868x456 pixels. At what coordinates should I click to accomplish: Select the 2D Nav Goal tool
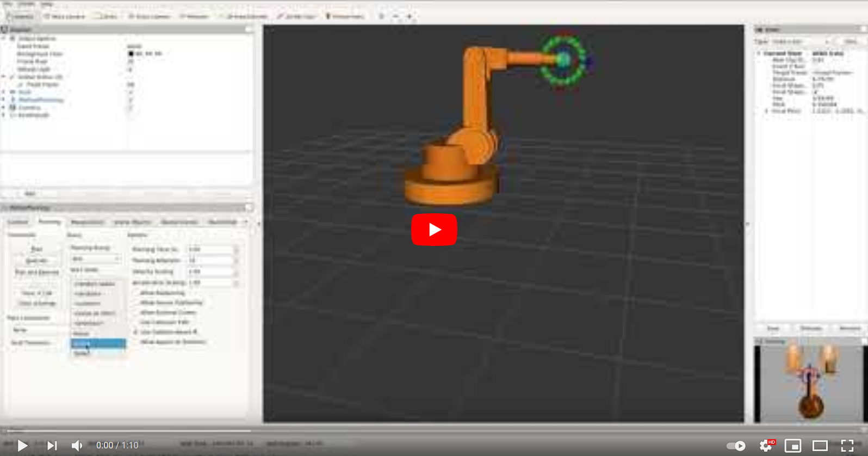click(x=297, y=16)
